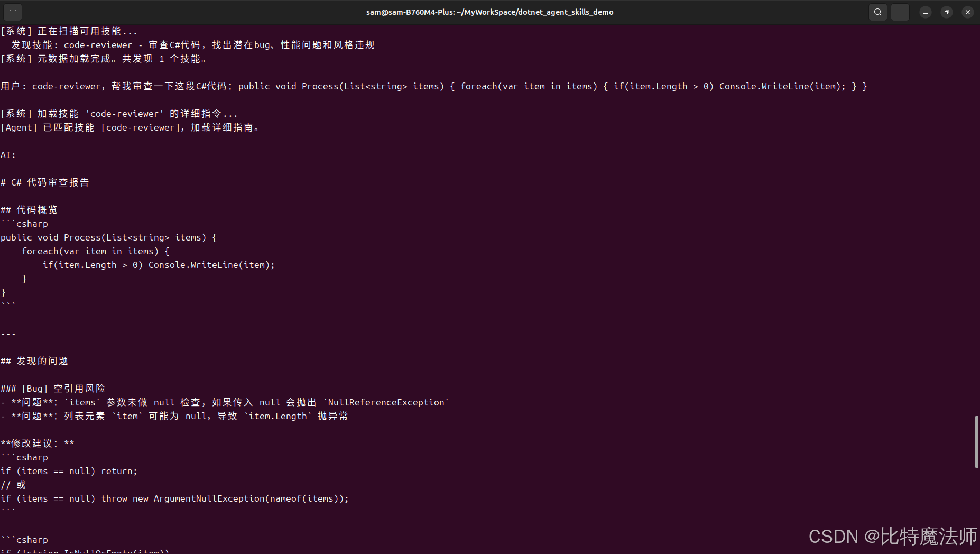Click the user prompt line starting '用户: code-reviewer'
980x554 pixels.
(x=433, y=86)
